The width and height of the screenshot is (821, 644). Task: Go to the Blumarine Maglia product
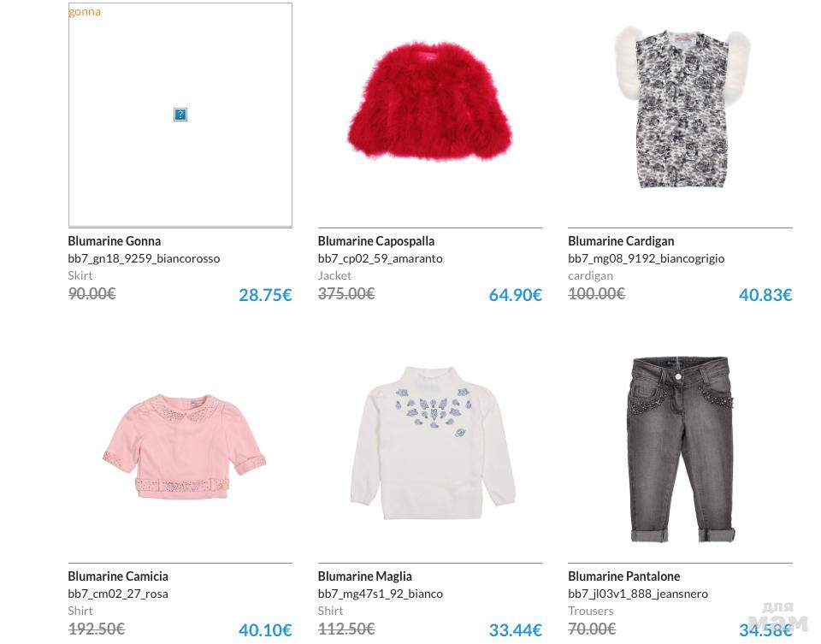365,576
